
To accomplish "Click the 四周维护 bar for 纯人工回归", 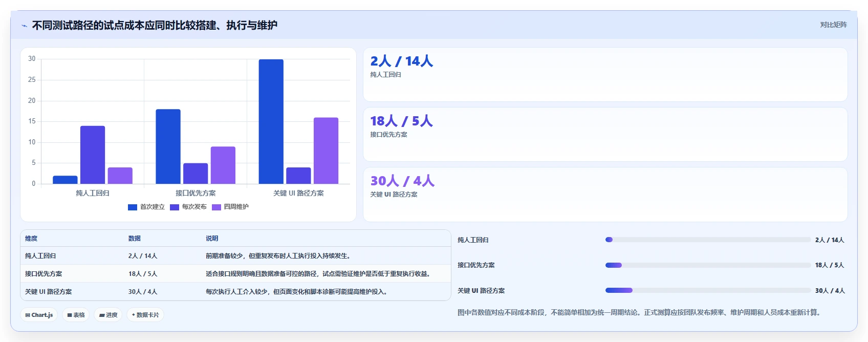I will point(120,176).
